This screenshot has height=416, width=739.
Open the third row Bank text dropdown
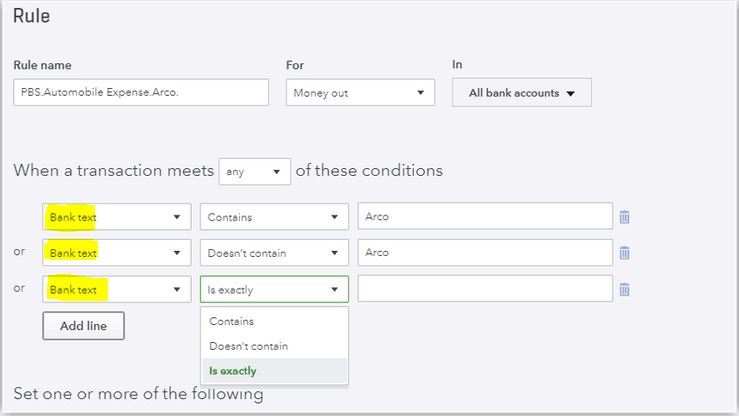coord(117,289)
